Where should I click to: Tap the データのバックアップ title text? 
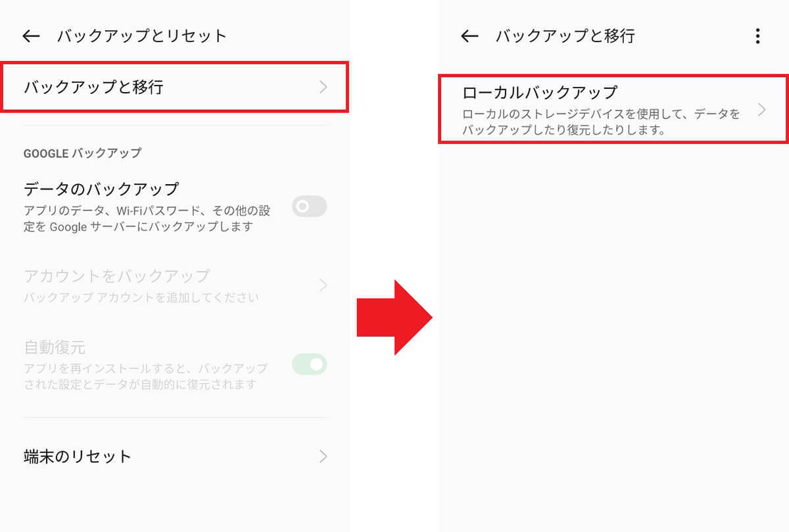(101, 189)
